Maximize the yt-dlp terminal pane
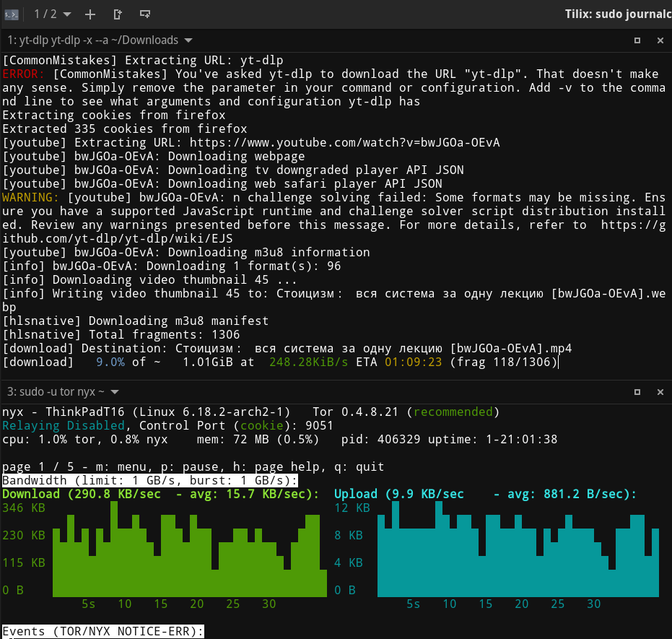 637,40
